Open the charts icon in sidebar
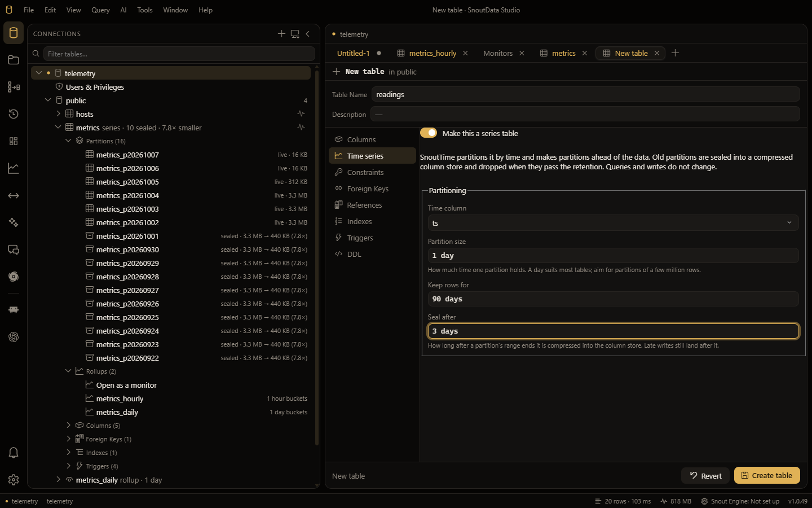 [x=14, y=168]
